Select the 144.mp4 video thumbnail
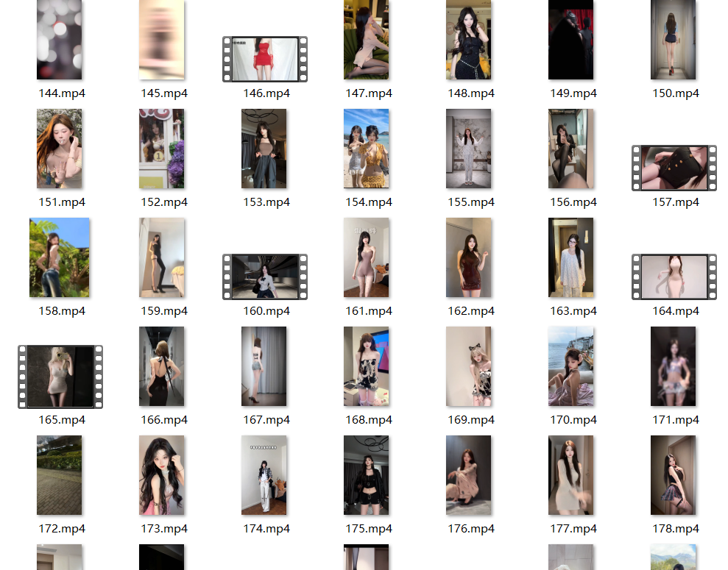Image resolution: width=728 pixels, height=570 pixels. (60, 40)
